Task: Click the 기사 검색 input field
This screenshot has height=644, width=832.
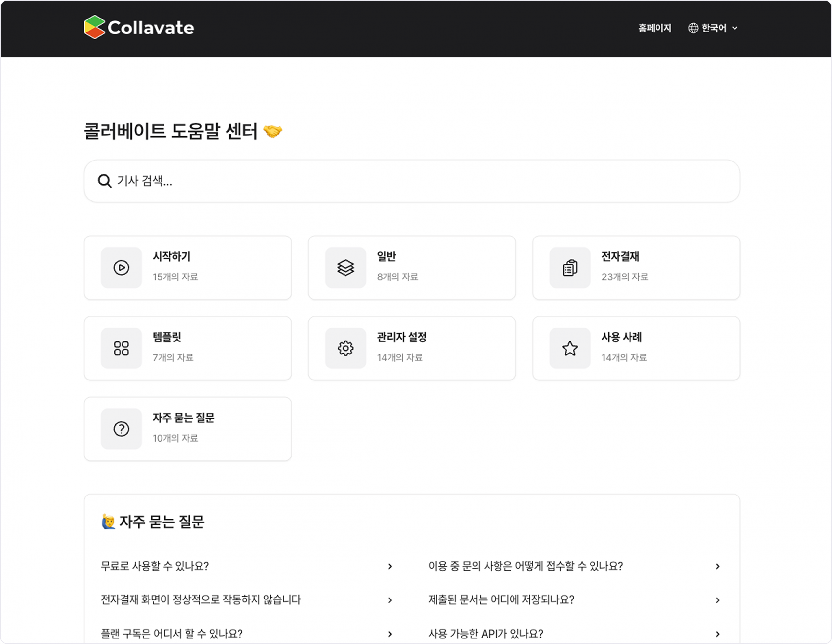Action: click(411, 181)
